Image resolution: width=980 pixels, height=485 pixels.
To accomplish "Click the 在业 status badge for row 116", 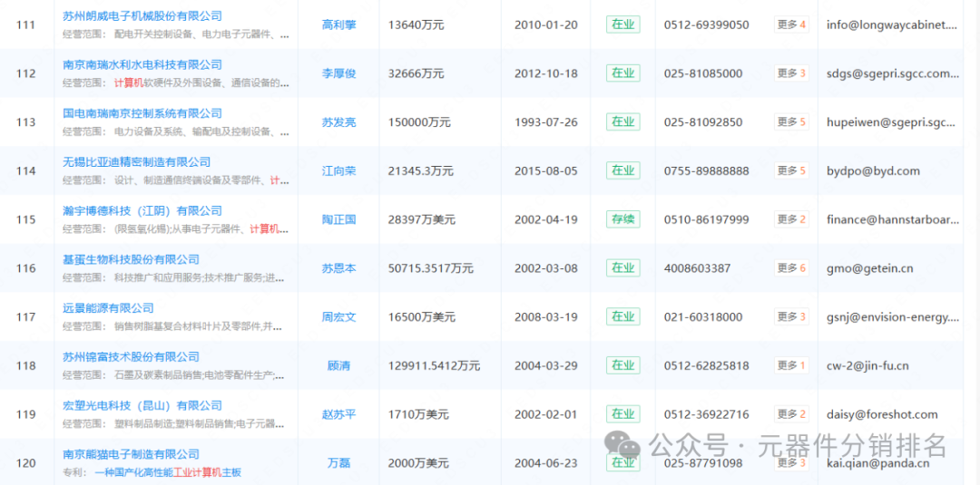I will [623, 268].
